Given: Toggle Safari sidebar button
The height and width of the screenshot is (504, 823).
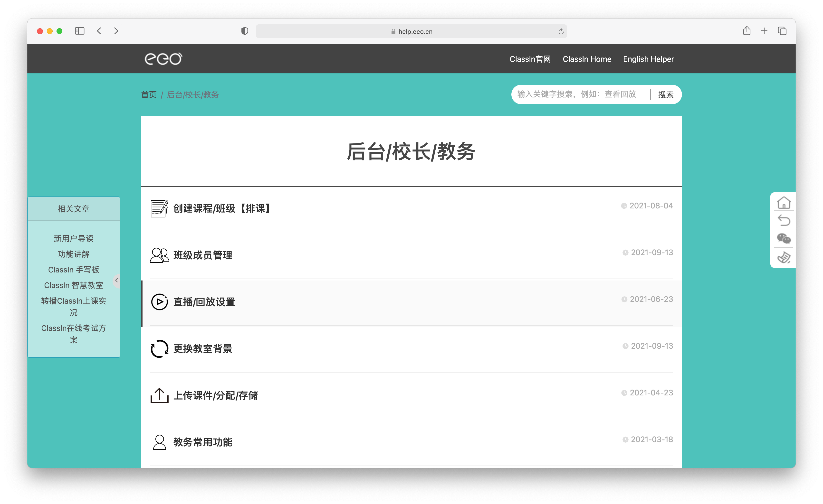Looking at the screenshot, I should point(79,31).
